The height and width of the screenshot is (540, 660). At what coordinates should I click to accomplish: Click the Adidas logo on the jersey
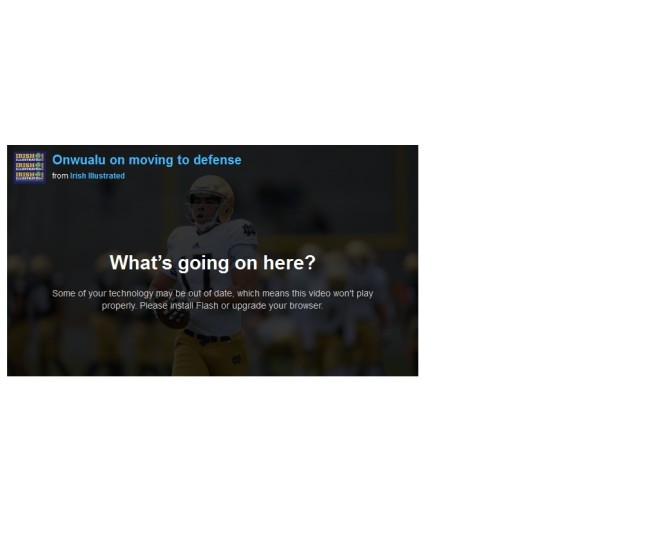tap(196, 245)
